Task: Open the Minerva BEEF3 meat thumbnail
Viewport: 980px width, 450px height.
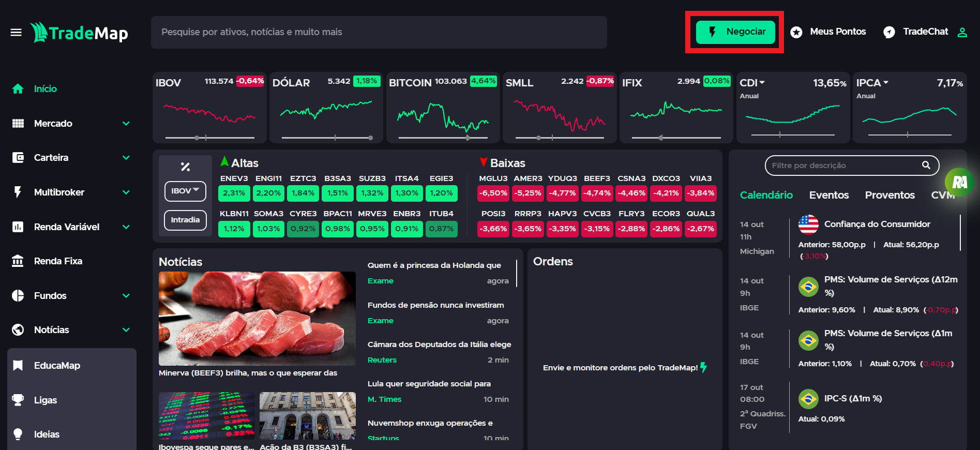Action: [x=257, y=319]
